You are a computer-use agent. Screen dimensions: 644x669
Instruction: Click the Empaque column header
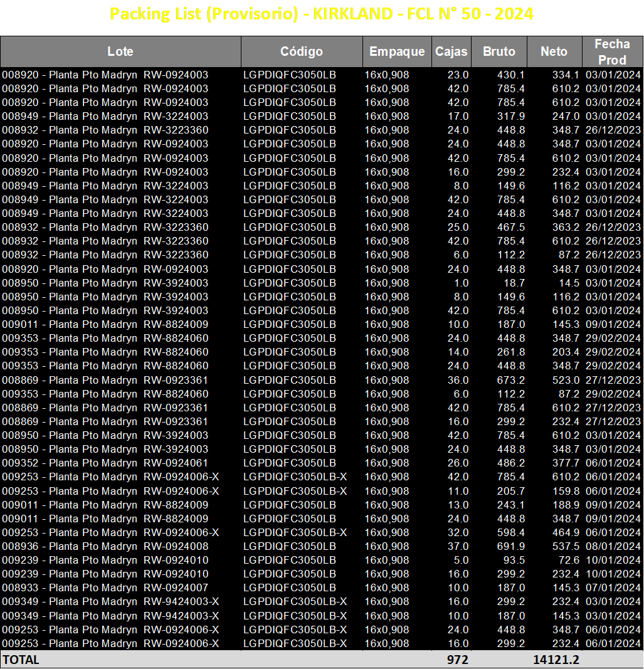pyautogui.click(x=397, y=51)
